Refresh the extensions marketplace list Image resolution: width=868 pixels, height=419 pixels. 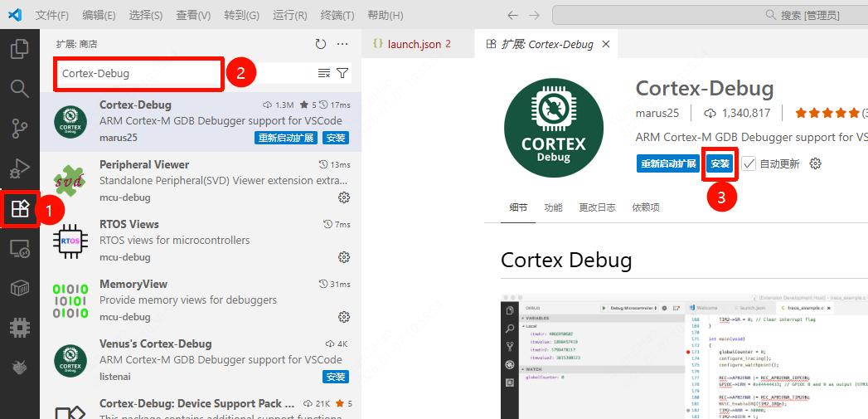(x=321, y=44)
